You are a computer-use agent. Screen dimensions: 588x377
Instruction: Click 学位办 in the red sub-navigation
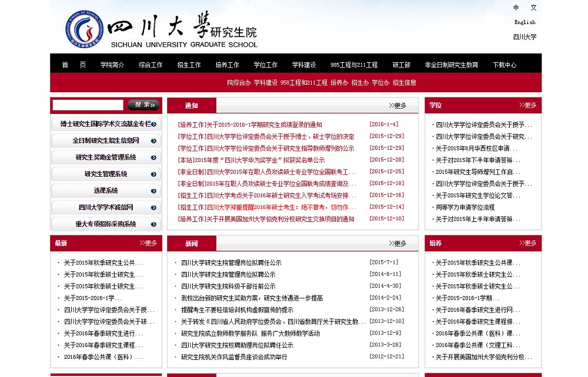pyautogui.click(x=380, y=82)
